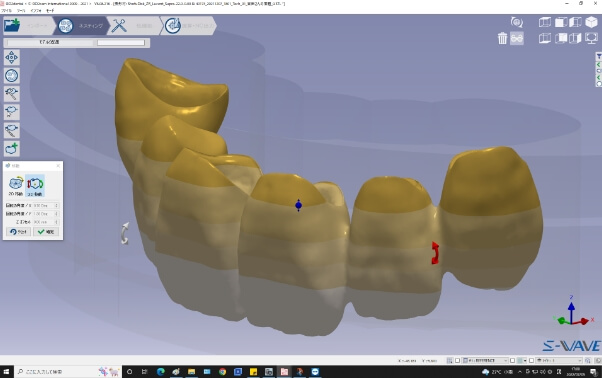Select left-face view cube in top row
The image size is (602, 378).
point(576,22)
